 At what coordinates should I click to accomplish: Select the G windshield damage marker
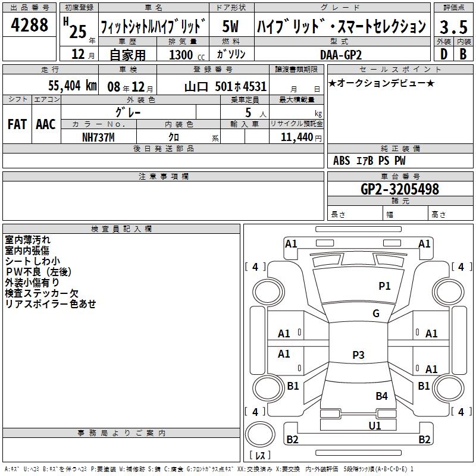(x=376, y=314)
